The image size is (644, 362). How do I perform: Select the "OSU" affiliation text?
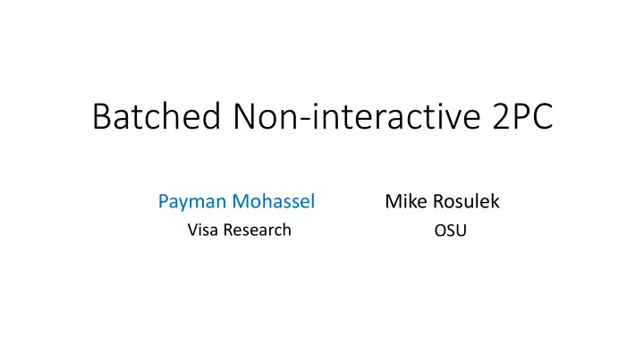pyautogui.click(x=451, y=231)
